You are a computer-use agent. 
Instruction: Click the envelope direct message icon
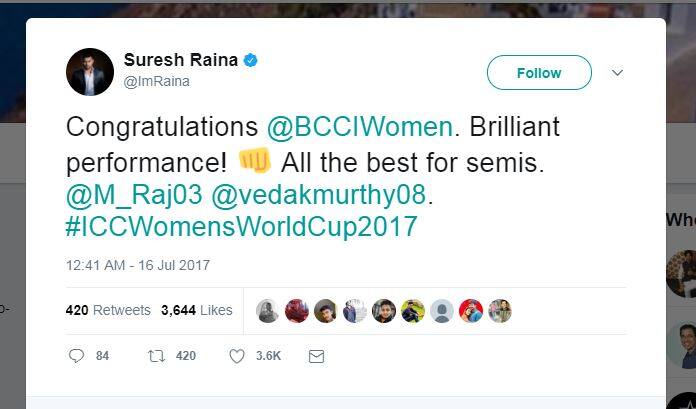pyautogui.click(x=316, y=356)
